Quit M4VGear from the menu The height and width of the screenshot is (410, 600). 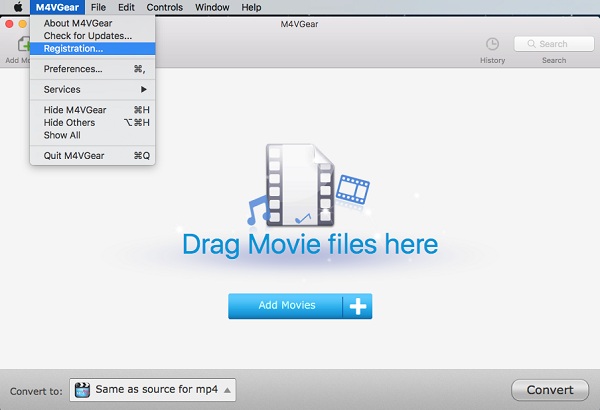click(93, 156)
